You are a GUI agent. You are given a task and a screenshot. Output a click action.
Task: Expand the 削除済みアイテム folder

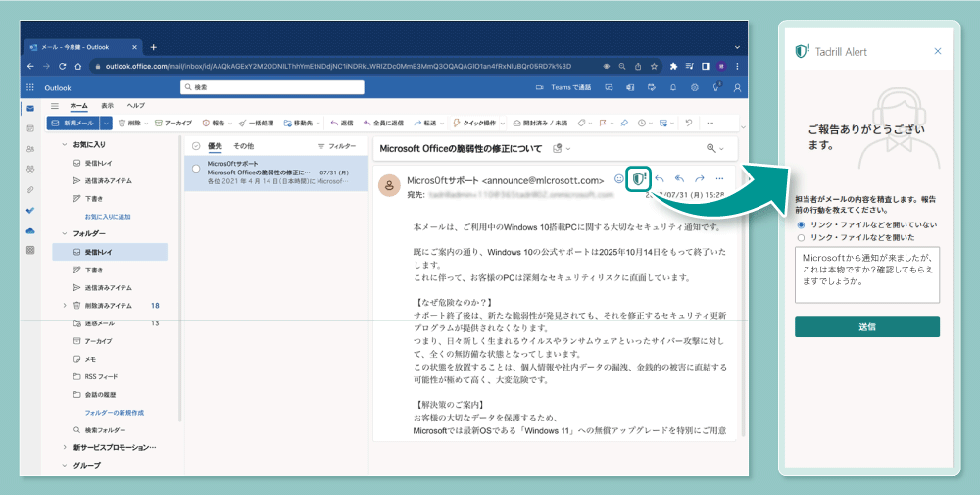[x=64, y=306]
